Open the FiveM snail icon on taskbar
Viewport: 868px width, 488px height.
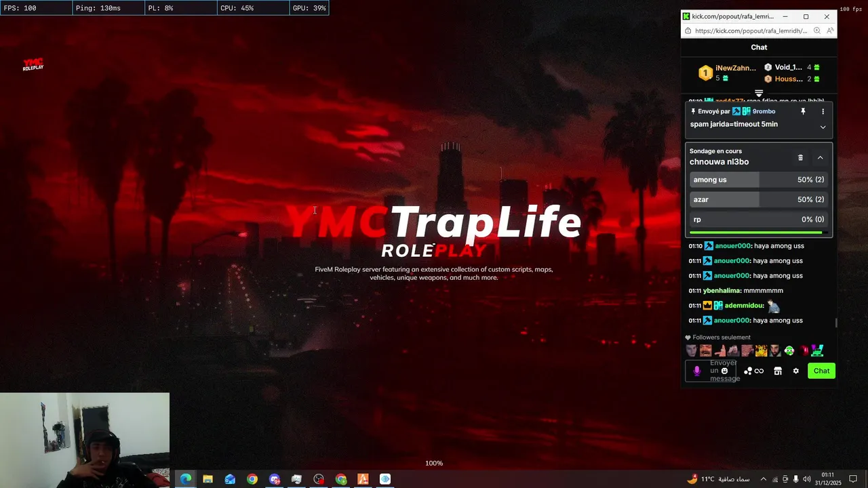[296, 479]
